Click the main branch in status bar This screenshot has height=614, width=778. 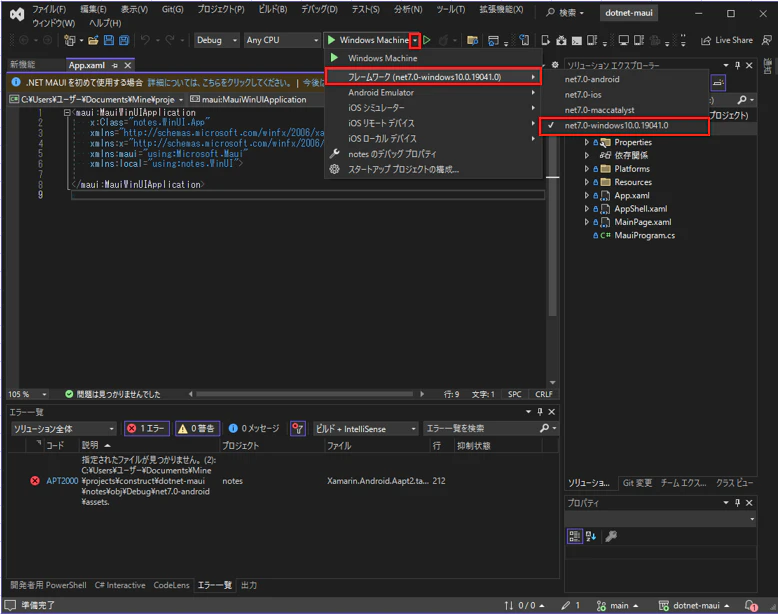click(x=618, y=606)
